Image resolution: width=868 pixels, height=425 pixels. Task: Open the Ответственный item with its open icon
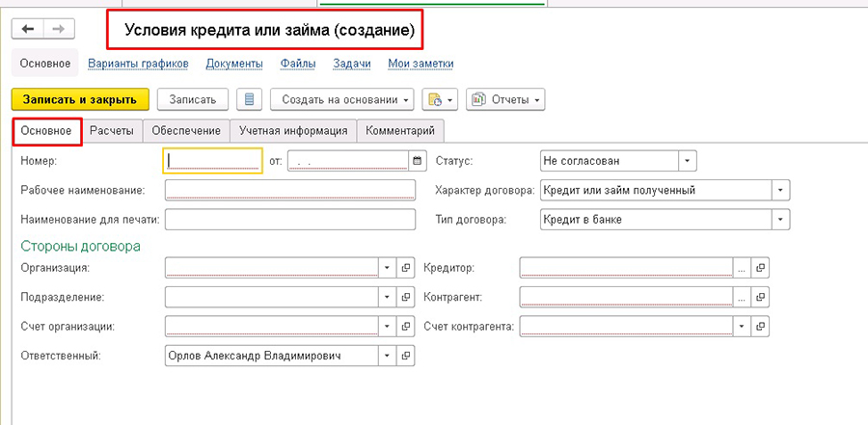(406, 356)
